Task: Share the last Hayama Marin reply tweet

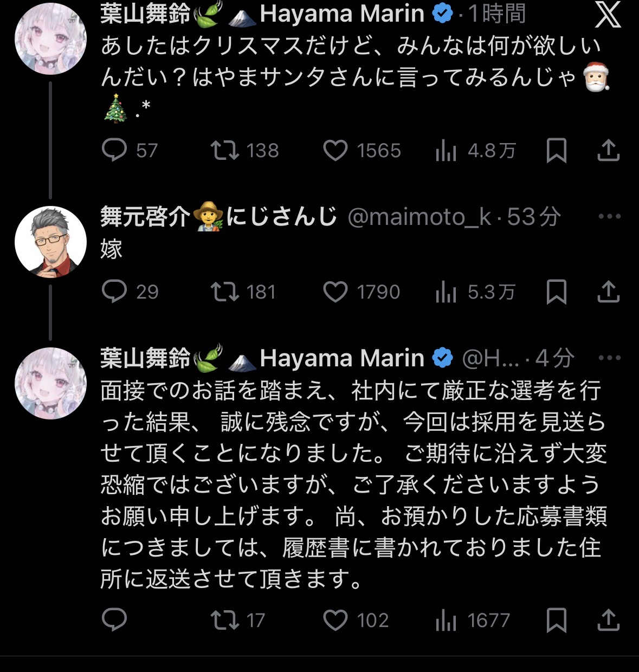Action: [x=608, y=620]
